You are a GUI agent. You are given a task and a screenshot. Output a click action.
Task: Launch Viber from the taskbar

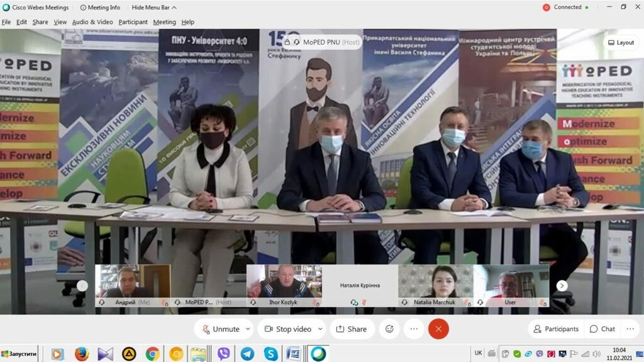coord(223,354)
